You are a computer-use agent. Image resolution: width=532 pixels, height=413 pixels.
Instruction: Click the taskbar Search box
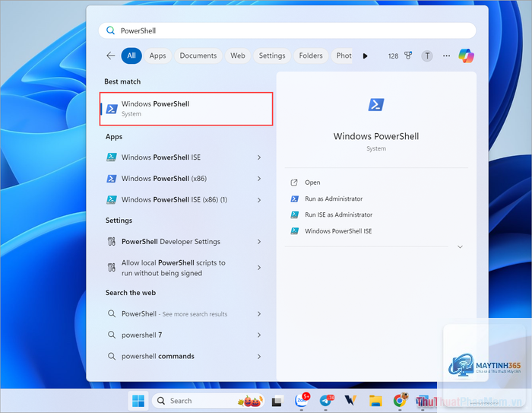[208, 401]
